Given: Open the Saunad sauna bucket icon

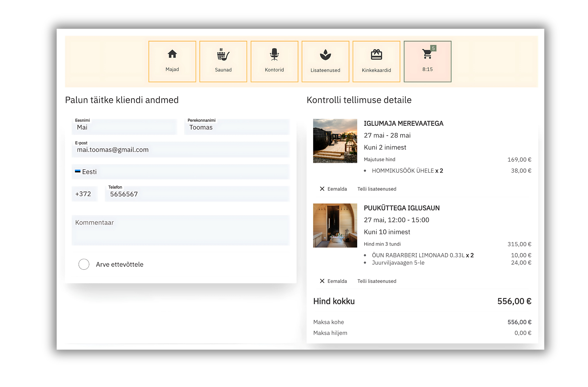Looking at the screenshot, I should coord(223,55).
